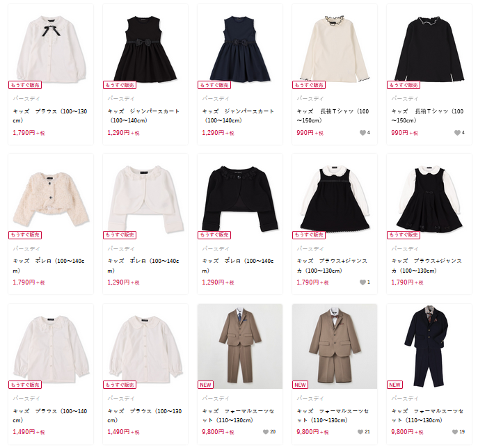Viewport: 478px width, 448px height.
Task: Favorite the navy formal suit with 19 likes
Action: (455, 432)
